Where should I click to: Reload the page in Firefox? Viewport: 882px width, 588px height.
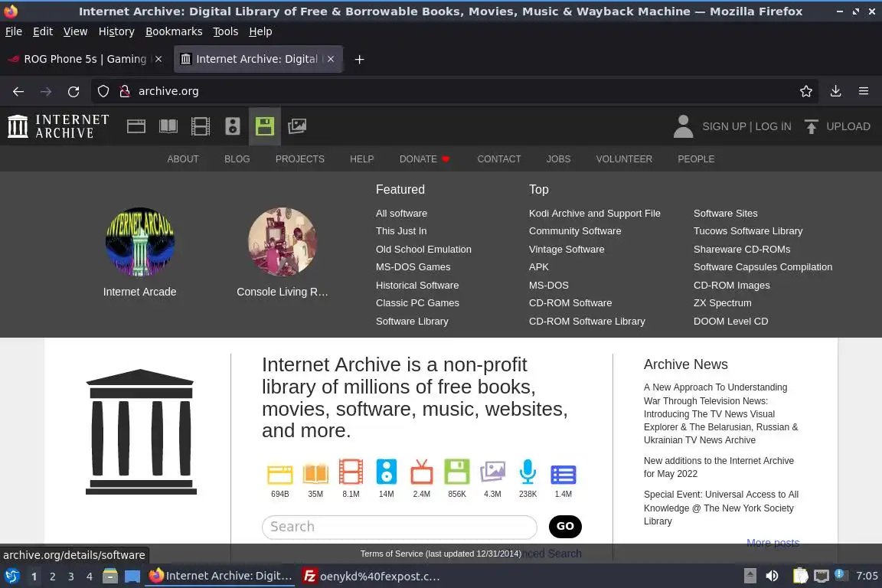coord(73,91)
